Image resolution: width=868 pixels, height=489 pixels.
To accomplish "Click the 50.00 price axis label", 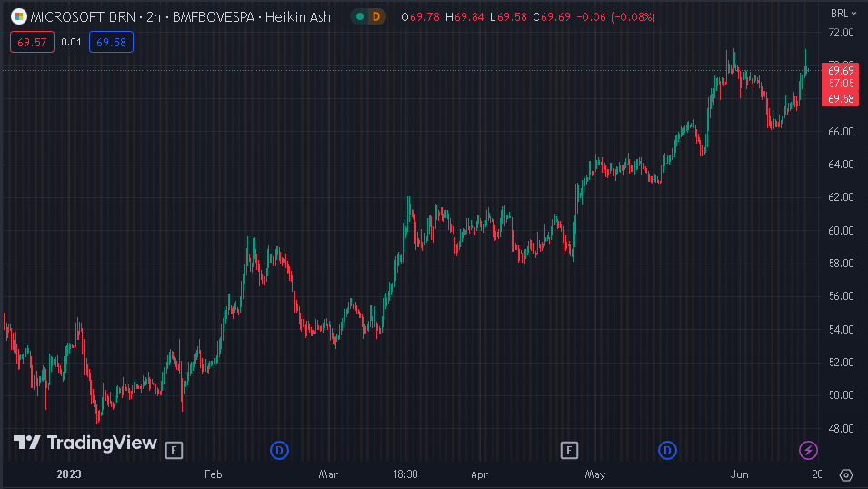I will [x=841, y=395].
